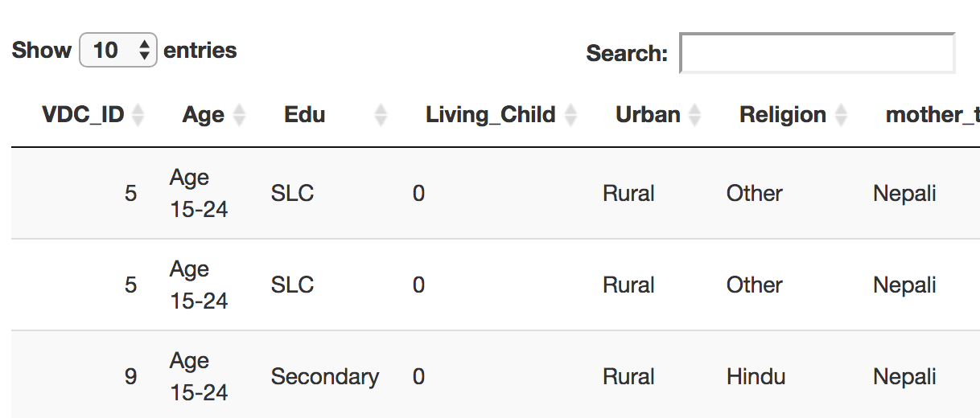Select the Edu column header label

point(305,115)
